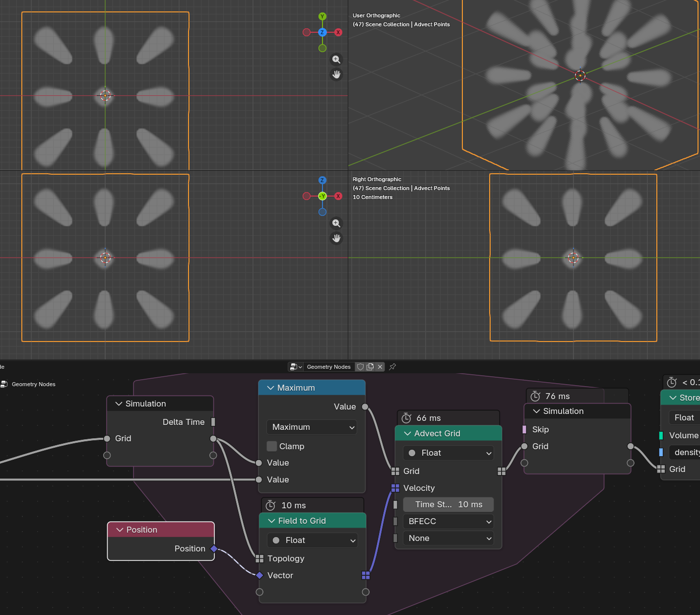This screenshot has width=700, height=615.
Task: Collapse the Position node
Action: tap(120, 530)
